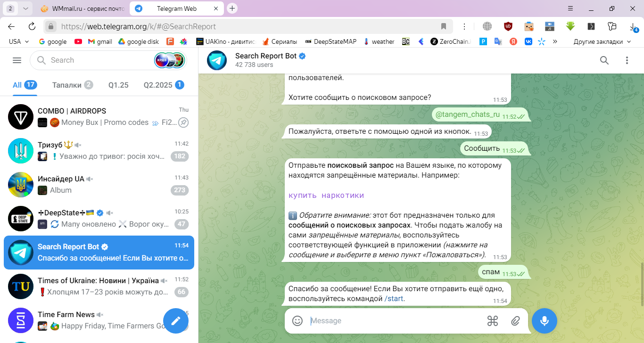This screenshot has height=343, width=644.
Task: Open the Time Farm News chat
Action: (x=99, y=320)
